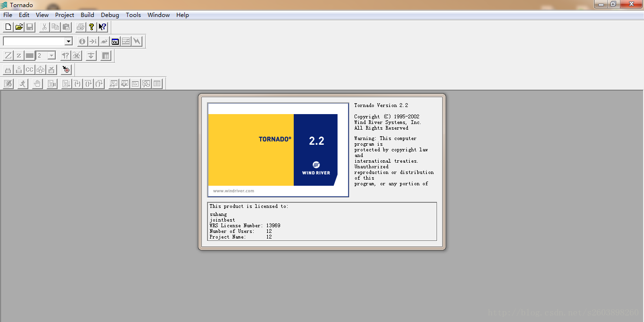
Task: Launch the debugger with the bug icon
Action: coord(104,41)
